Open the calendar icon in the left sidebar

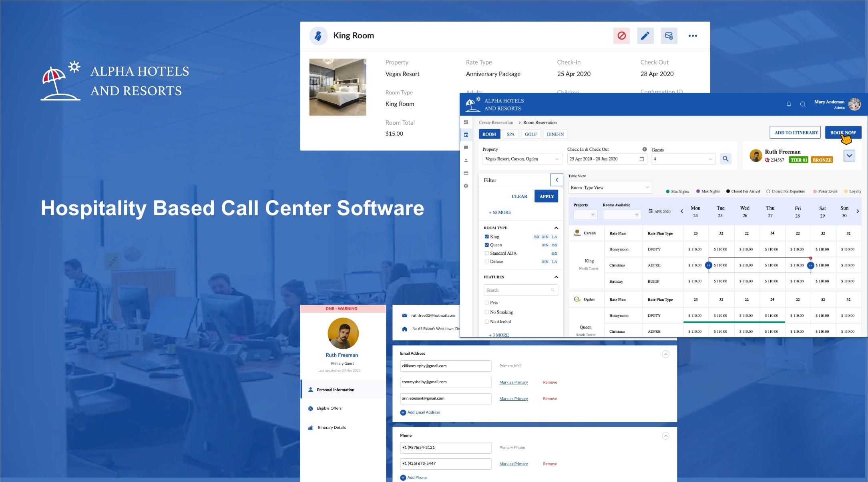point(466,135)
